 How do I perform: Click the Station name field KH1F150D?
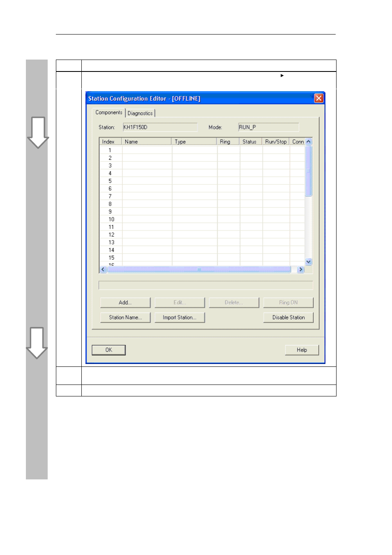[x=160, y=127]
